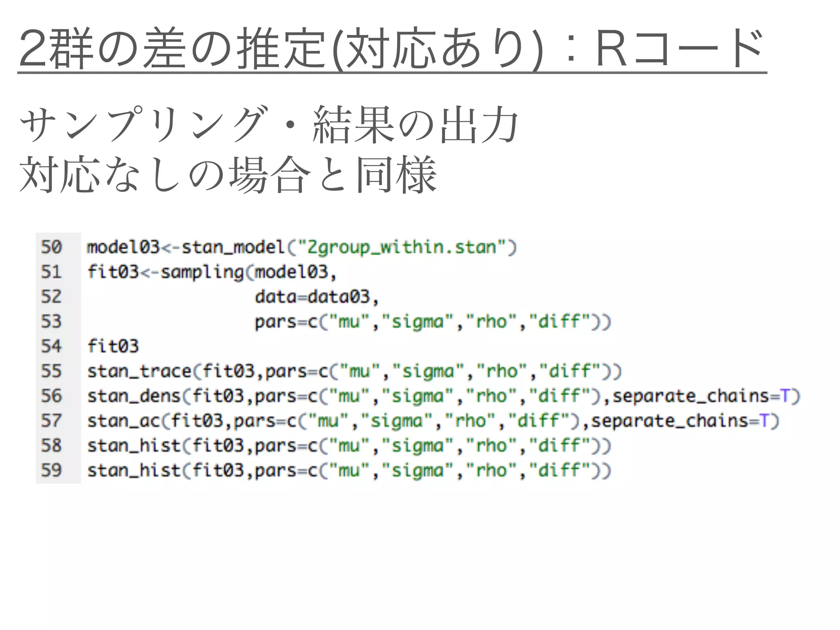840x630 pixels.
Task: Select the standalone 'fit03' on line 54
Action: click(113, 346)
